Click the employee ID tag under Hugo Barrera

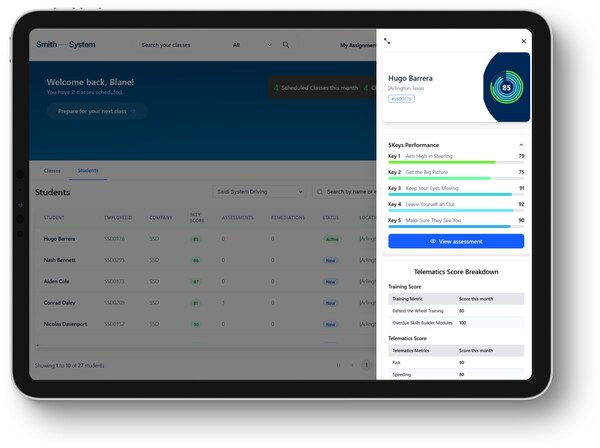click(x=400, y=99)
